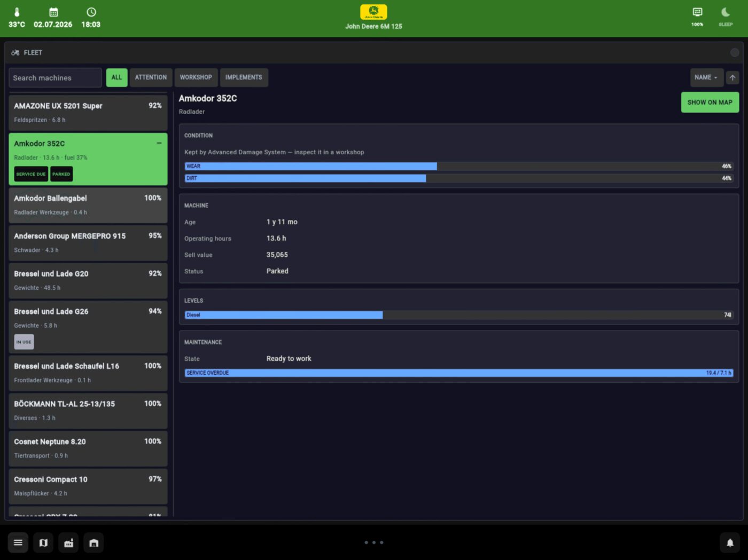The width and height of the screenshot is (748, 560).
Task: Open notifications bell icon
Action: pyautogui.click(x=730, y=543)
